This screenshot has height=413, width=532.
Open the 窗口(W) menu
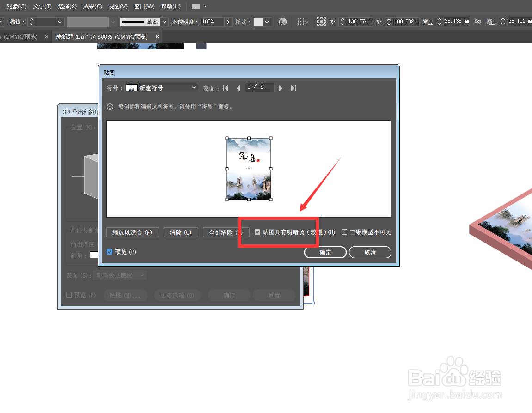click(x=144, y=6)
